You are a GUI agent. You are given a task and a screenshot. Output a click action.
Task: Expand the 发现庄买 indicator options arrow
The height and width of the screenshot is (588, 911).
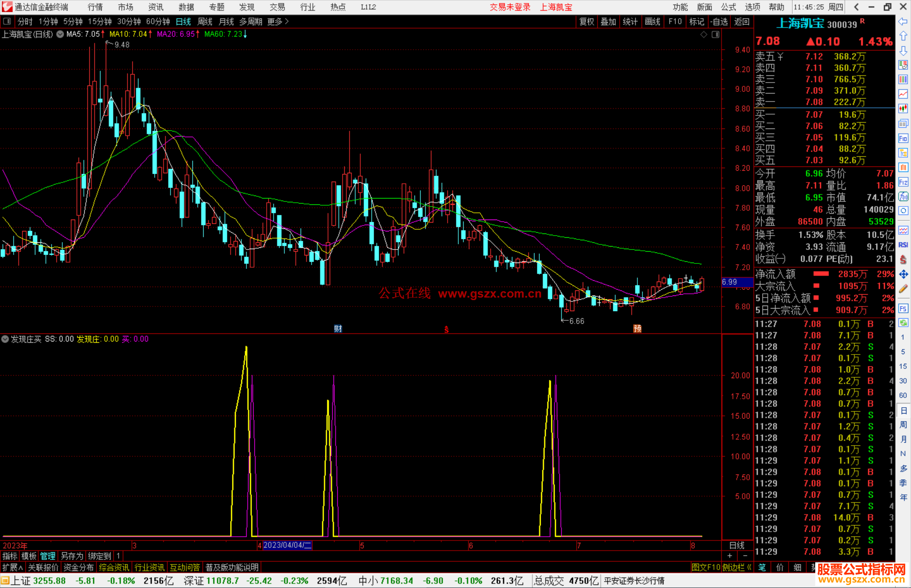tap(5, 339)
